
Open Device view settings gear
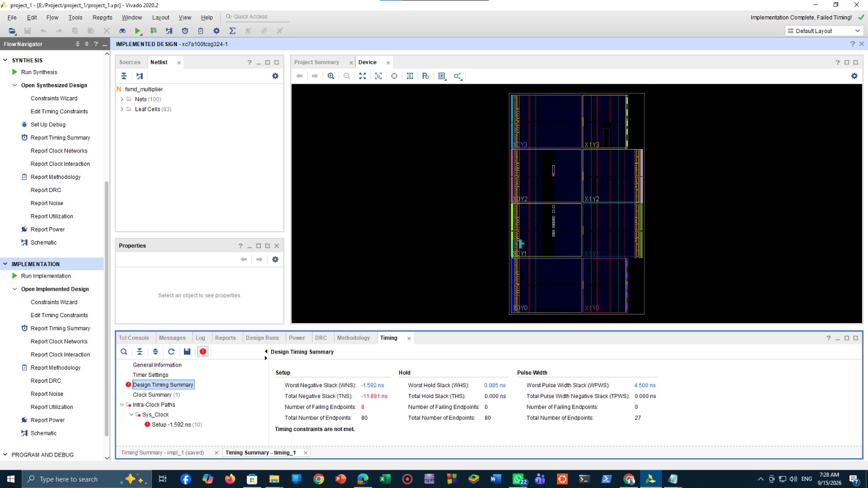854,76
